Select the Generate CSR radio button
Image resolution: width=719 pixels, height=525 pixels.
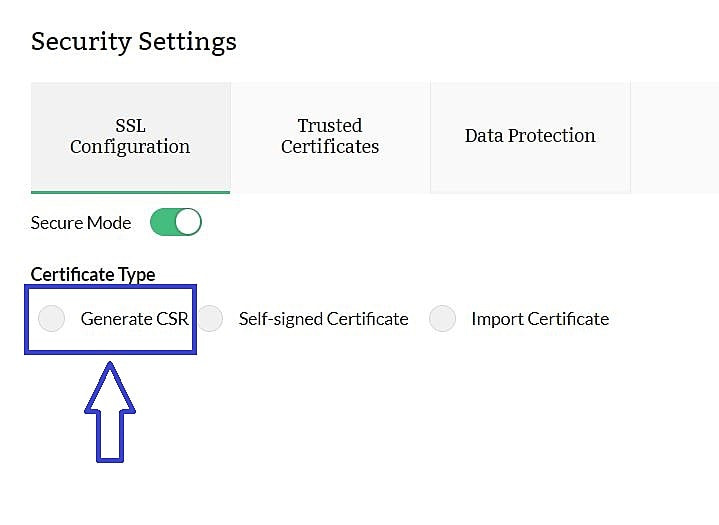coord(52,319)
